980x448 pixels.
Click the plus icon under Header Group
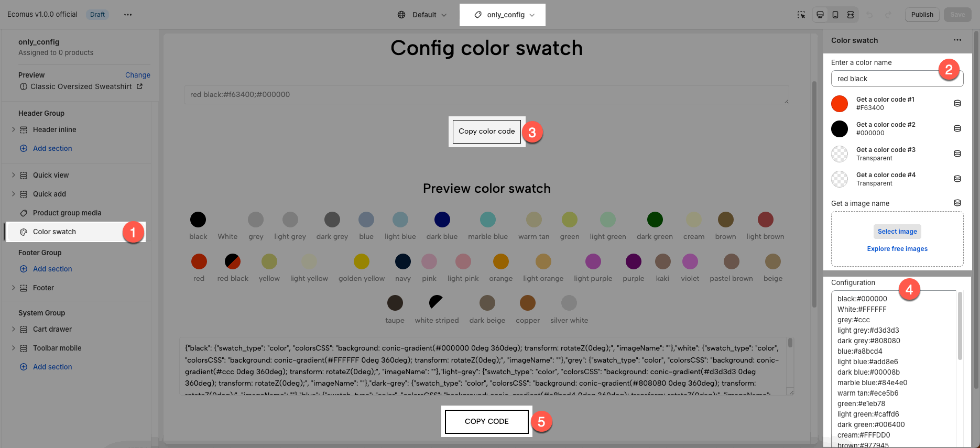coord(24,148)
